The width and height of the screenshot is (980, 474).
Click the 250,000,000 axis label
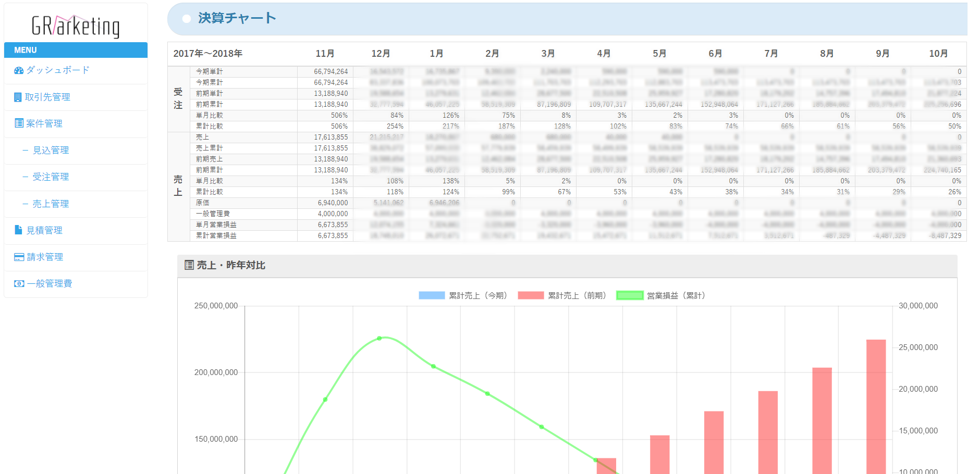click(x=216, y=306)
